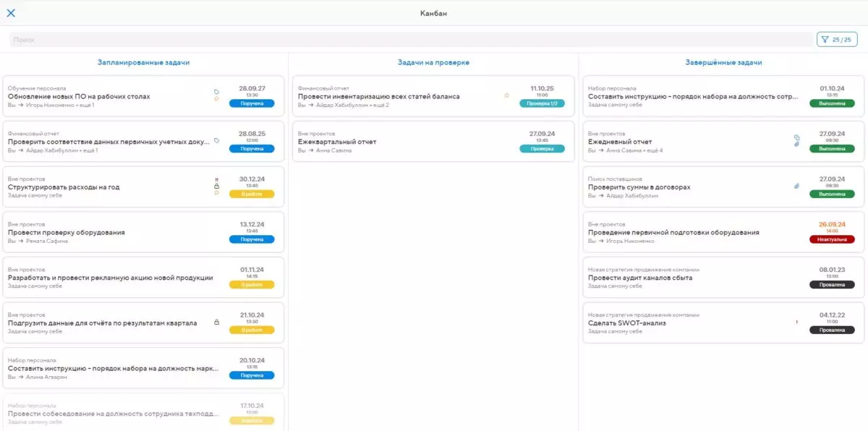Viewport: 868px width, 431px height.
Task: Click the paperclip on Ежедневный отчет card
Action: tap(796, 145)
